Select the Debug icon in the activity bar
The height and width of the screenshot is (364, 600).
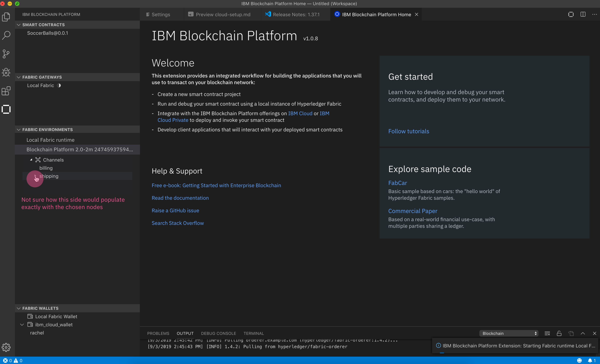[x=6, y=72]
